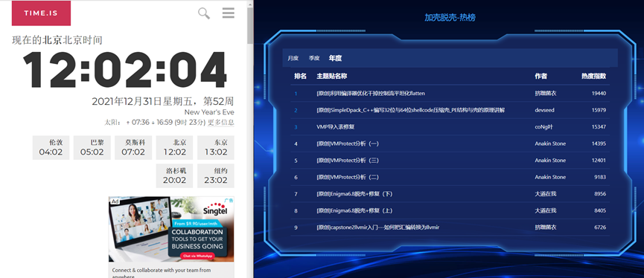
Task: Open the SimpleDpack_C++ shellcode post
Action: pyautogui.click(x=411, y=110)
